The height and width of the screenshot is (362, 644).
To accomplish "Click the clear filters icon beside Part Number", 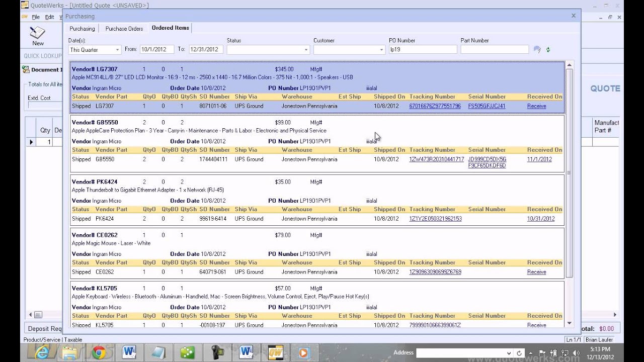I will coord(537,49).
